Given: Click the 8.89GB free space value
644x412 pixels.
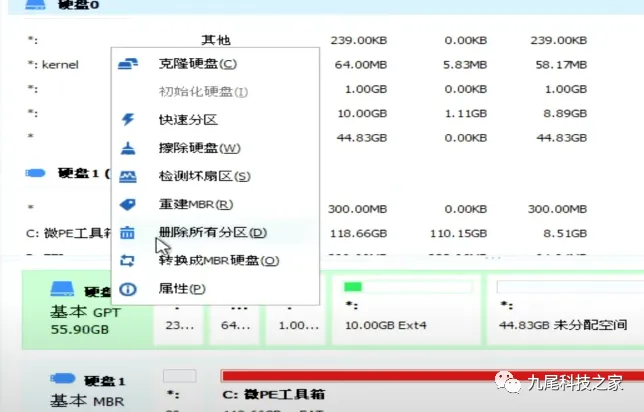Looking at the screenshot, I should [x=565, y=113].
